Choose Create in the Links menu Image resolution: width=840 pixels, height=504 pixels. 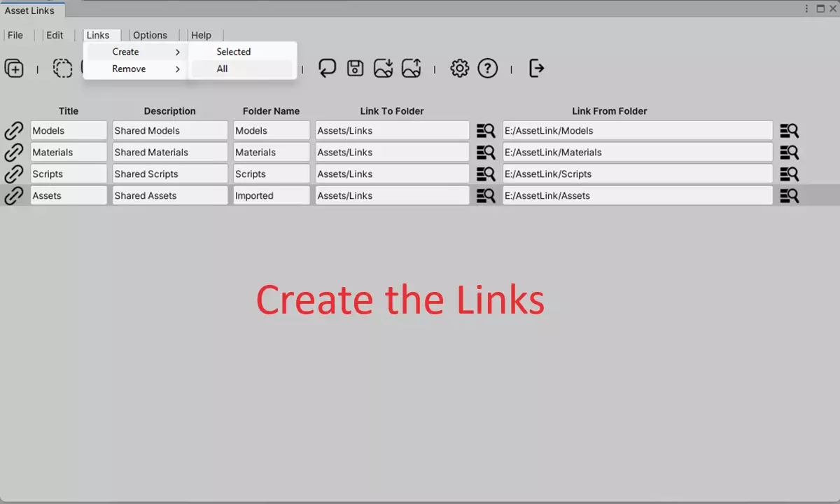135,52
